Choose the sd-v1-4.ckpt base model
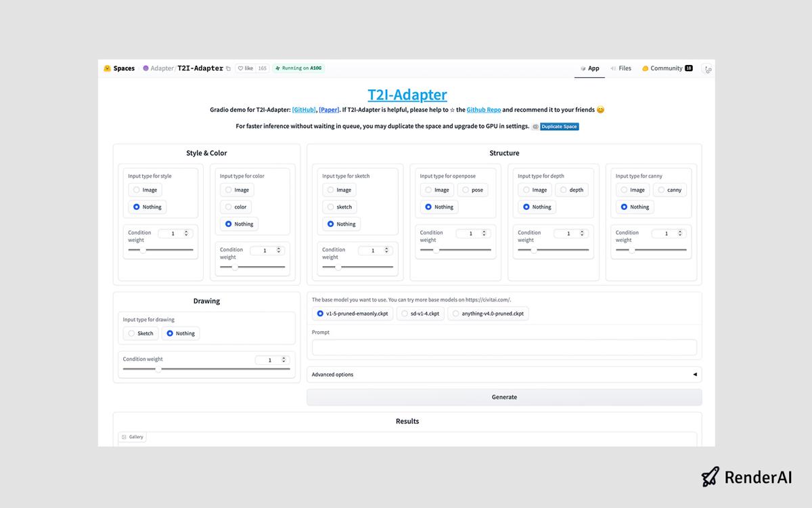This screenshot has height=508, width=812. click(x=420, y=313)
